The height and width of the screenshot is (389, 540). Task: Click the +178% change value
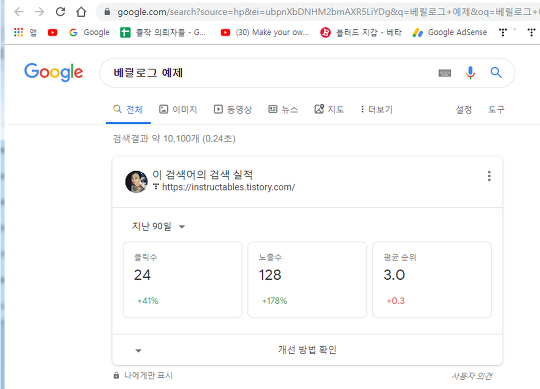coord(274,301)
